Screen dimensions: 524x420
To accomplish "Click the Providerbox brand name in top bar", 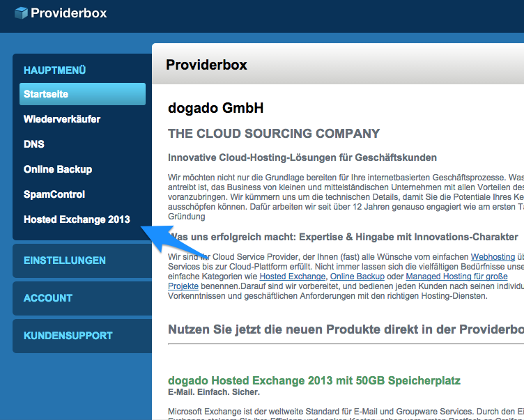I will pos(70,13).
